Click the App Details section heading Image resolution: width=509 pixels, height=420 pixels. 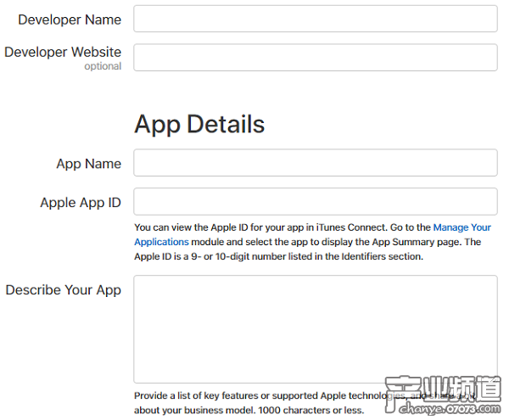tap(199, 124)
